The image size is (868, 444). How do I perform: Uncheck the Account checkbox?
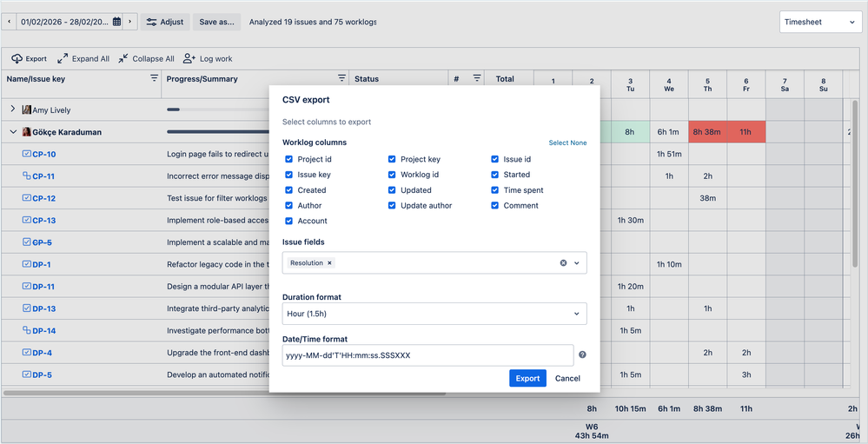(x=288, y=221)
